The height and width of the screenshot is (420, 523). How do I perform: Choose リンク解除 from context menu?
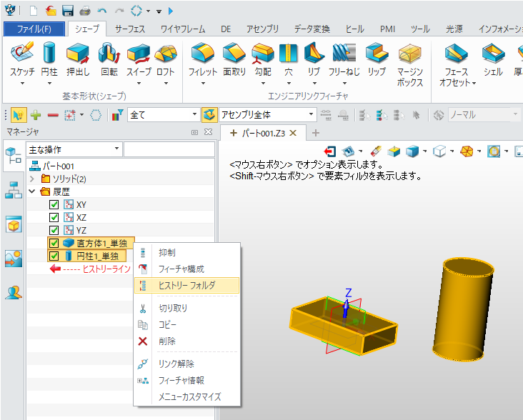click(186, 364)
